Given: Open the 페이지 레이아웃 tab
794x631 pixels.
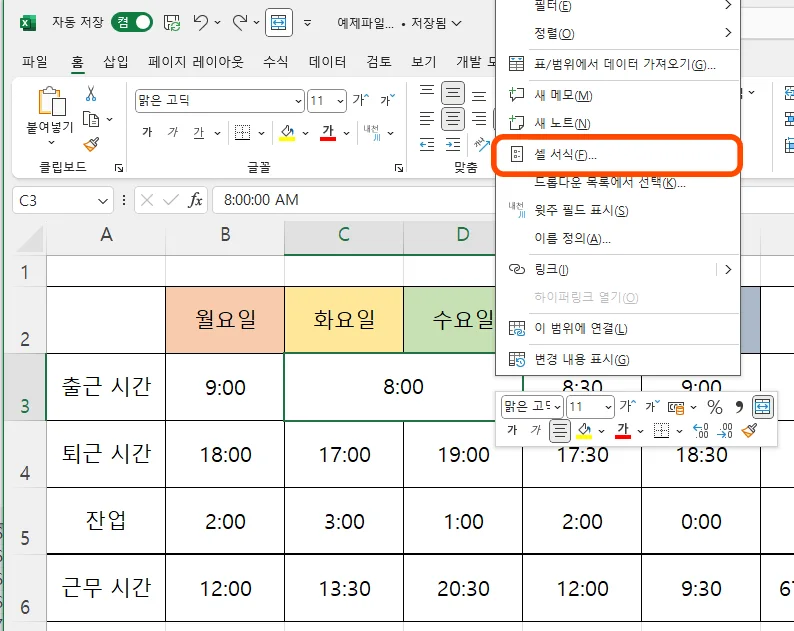Looking at the screenshot, I should pyautogui.click(x=195, y=62).
